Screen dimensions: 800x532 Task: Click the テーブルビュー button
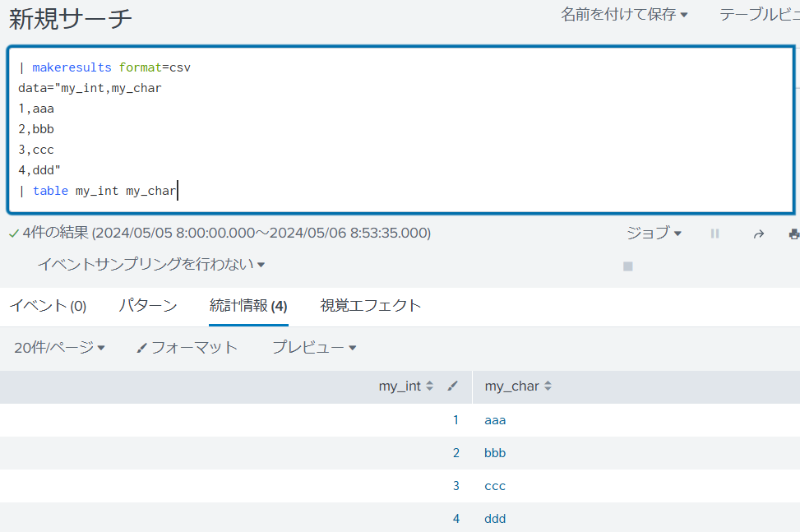tap(759, 15)
